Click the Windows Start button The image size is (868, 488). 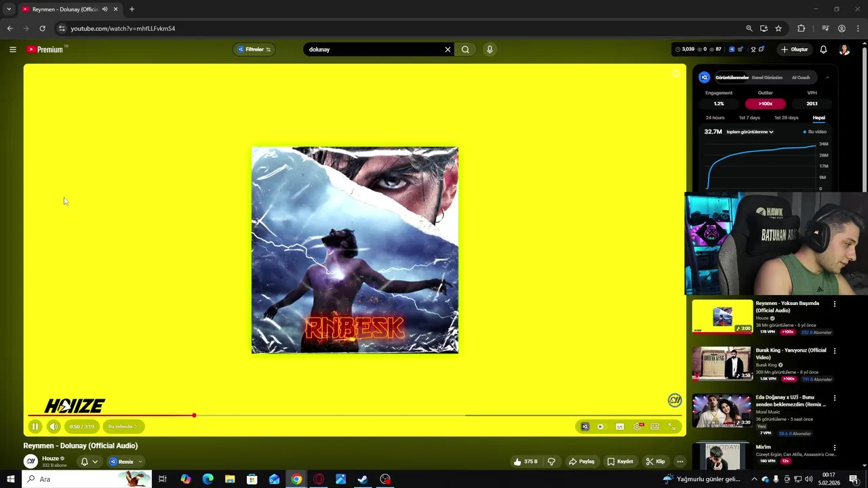[x=10, y=479]
